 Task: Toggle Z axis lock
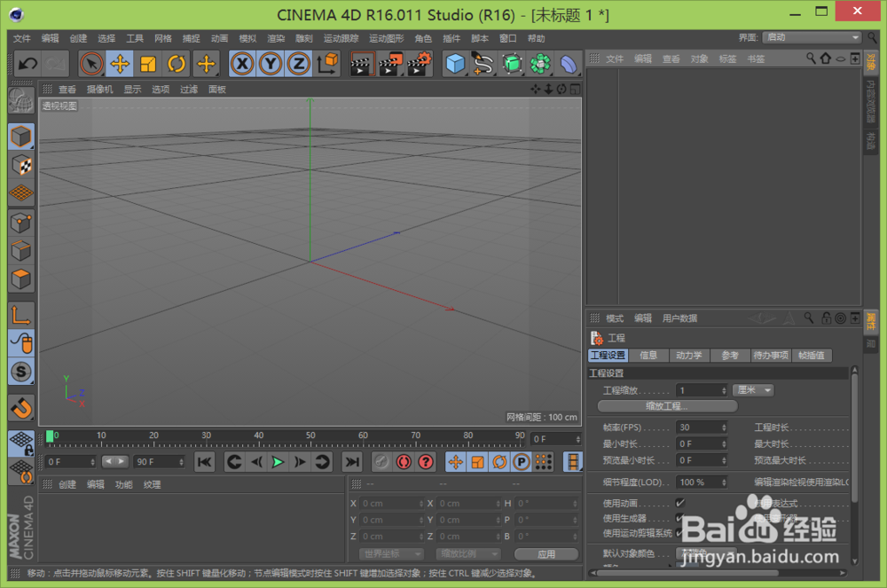pos(299,64)
